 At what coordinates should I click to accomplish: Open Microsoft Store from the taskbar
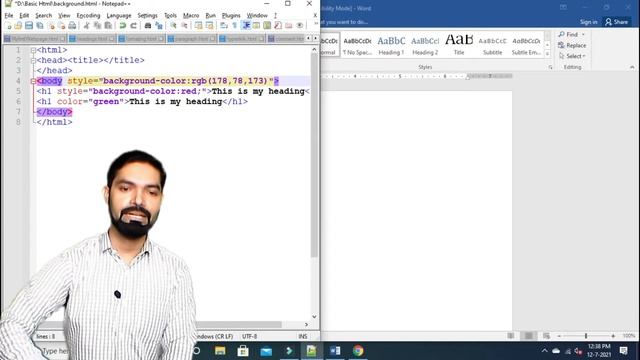(243, 351)
